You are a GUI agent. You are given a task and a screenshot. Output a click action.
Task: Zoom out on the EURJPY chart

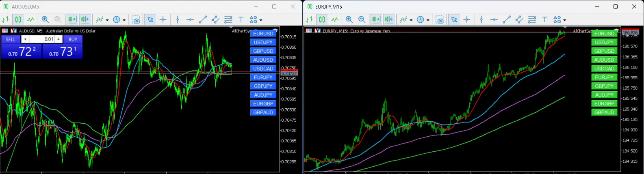pyautogui.click(x=362, y=19)
